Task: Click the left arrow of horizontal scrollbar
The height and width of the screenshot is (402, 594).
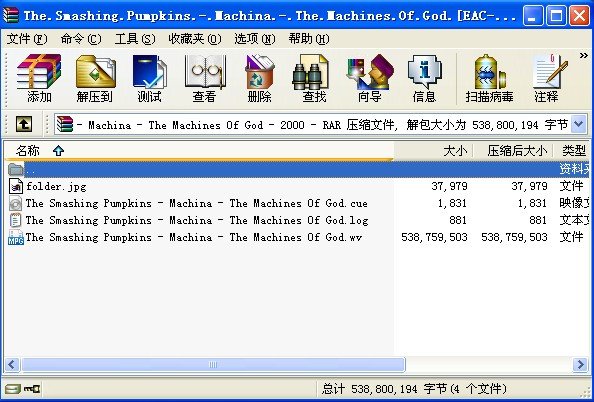Action: coord(12,364)
